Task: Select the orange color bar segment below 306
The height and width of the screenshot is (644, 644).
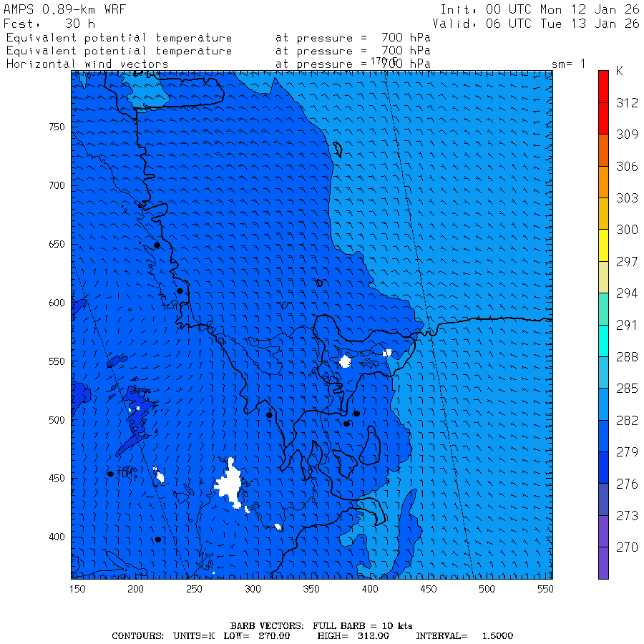Action: click(603, 182)
